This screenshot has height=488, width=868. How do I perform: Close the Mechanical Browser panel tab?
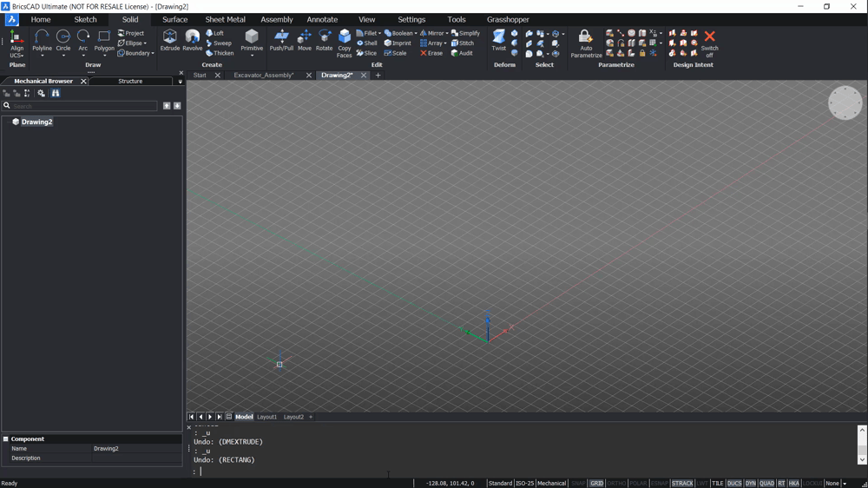(x=83, y=81)
